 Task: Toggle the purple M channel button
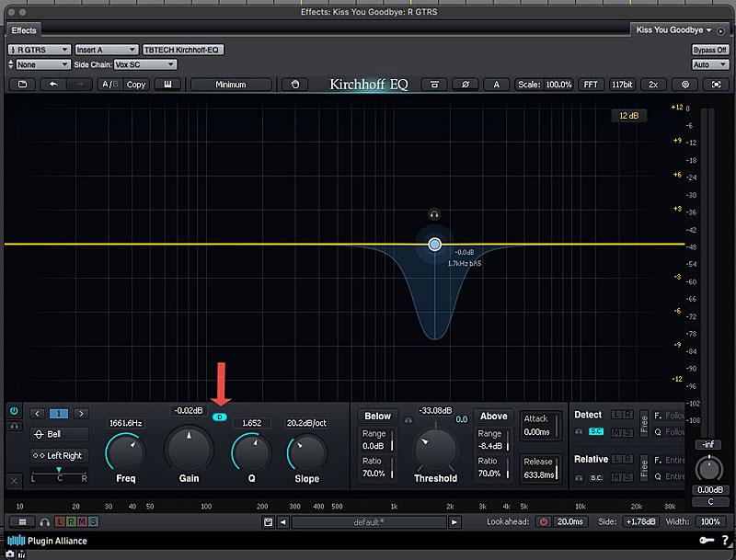tap(82, 521)
